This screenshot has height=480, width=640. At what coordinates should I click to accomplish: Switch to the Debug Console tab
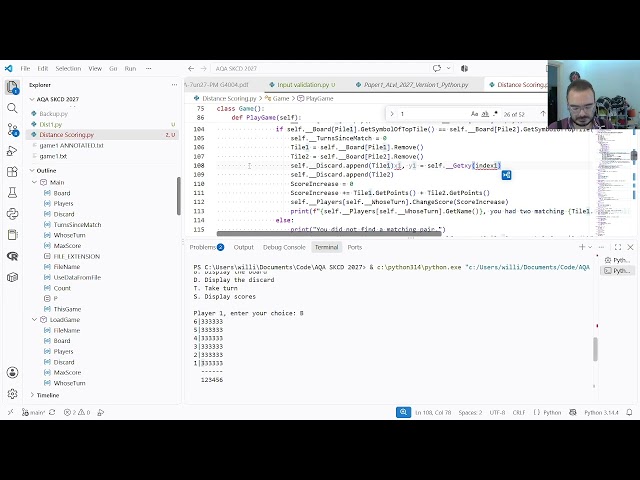tap(284, 247)
